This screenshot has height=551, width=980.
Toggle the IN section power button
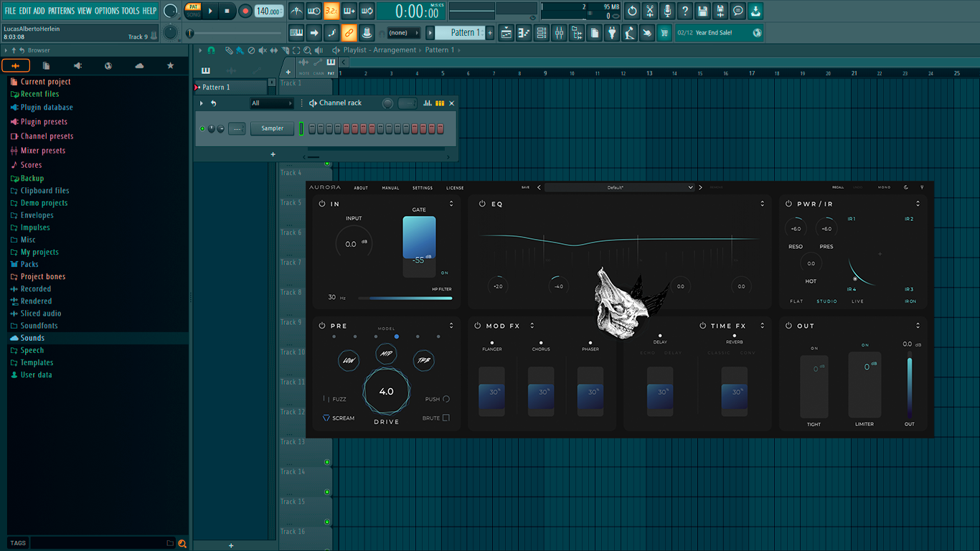322,204
